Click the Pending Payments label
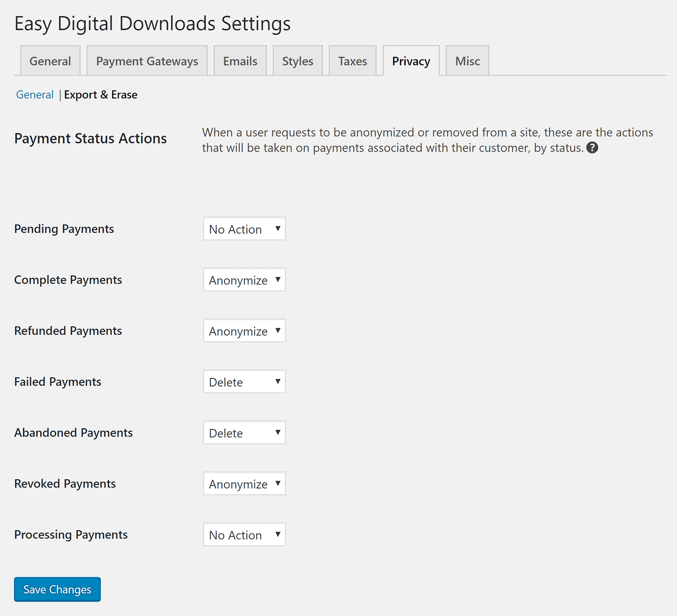This screenshot has height=616, width=677. 64,229
